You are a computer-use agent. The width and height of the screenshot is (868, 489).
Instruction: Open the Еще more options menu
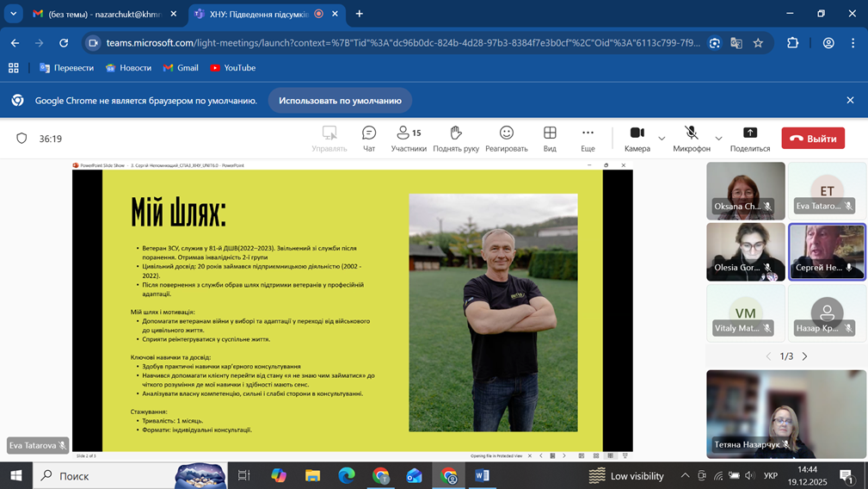point(588,138)
